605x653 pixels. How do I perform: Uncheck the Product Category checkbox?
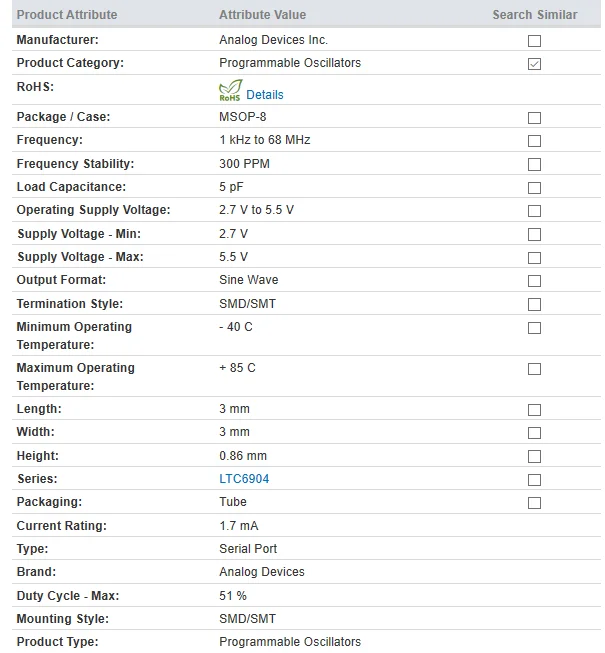click(x=534, y=64)
